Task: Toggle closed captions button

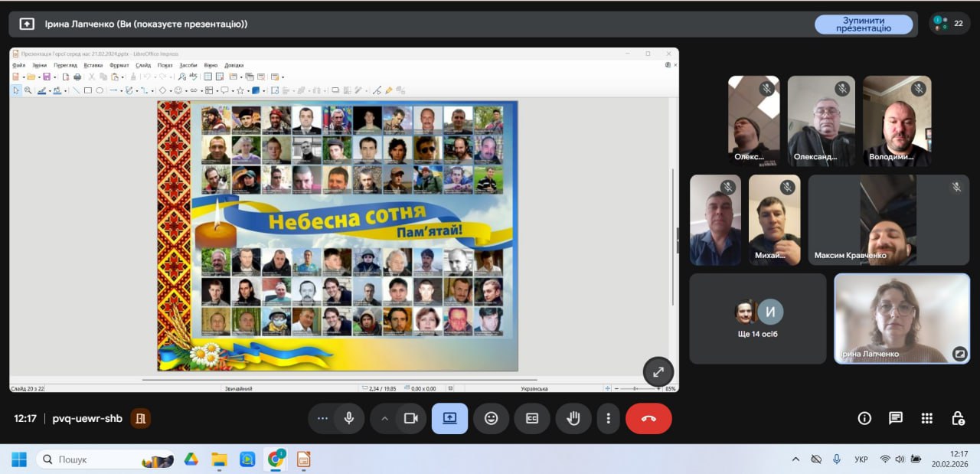Action: (x=531, y=418)
